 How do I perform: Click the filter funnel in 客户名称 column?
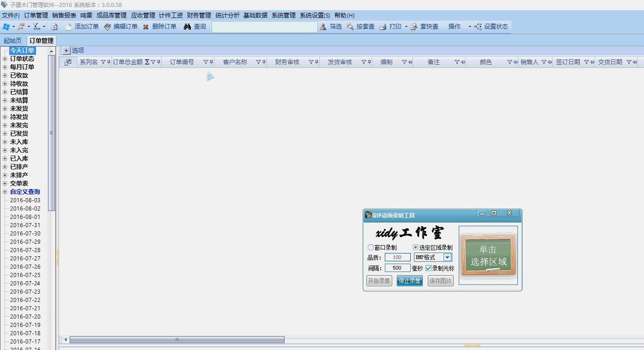[258, 62]
